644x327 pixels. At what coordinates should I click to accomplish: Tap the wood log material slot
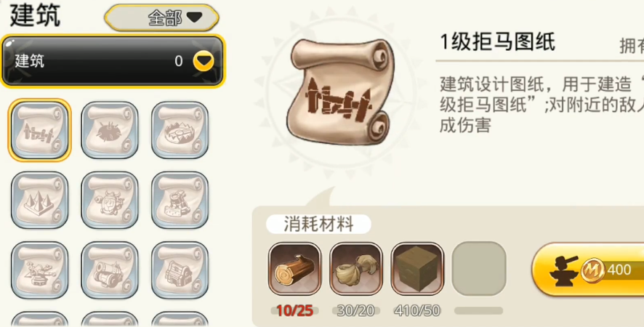(294, 269)
